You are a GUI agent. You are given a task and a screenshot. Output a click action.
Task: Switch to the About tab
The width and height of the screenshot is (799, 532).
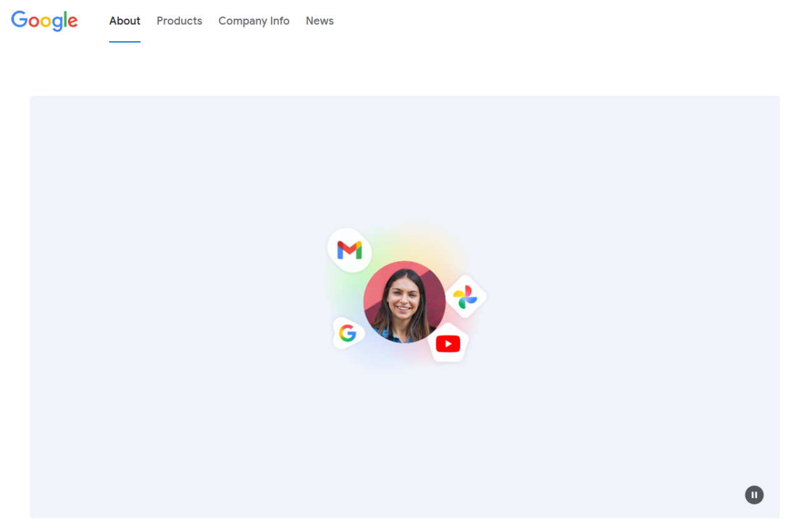click(125, 21)
